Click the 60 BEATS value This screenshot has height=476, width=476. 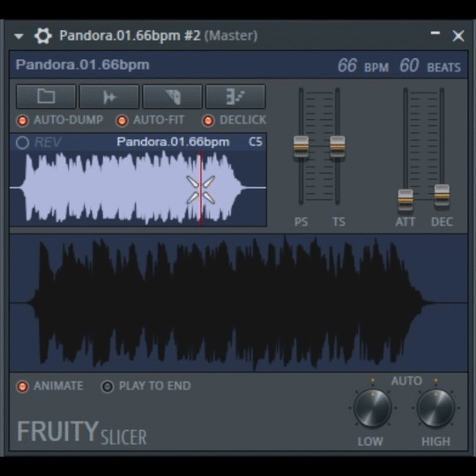[x=409, y=65]
